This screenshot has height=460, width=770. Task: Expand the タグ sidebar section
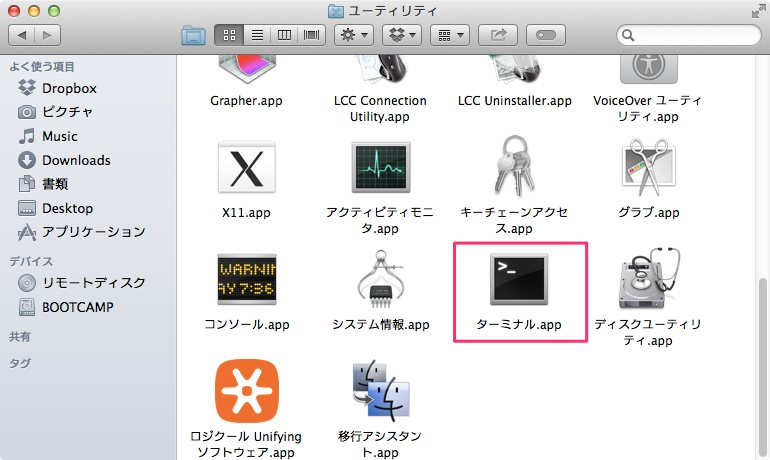tap(20, 363)
